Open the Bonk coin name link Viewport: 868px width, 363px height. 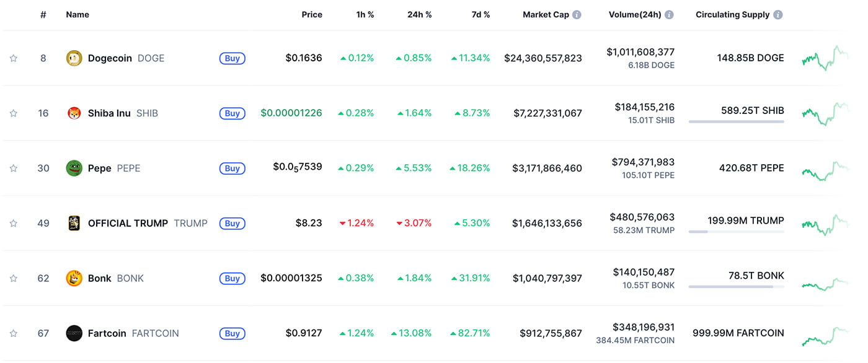(x=99, y=278)
